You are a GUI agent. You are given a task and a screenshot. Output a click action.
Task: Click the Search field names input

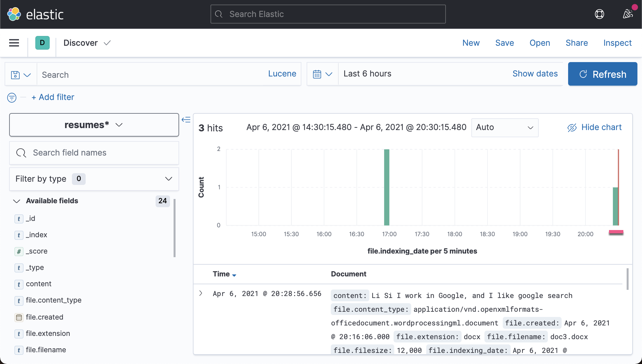click(94, 153)
